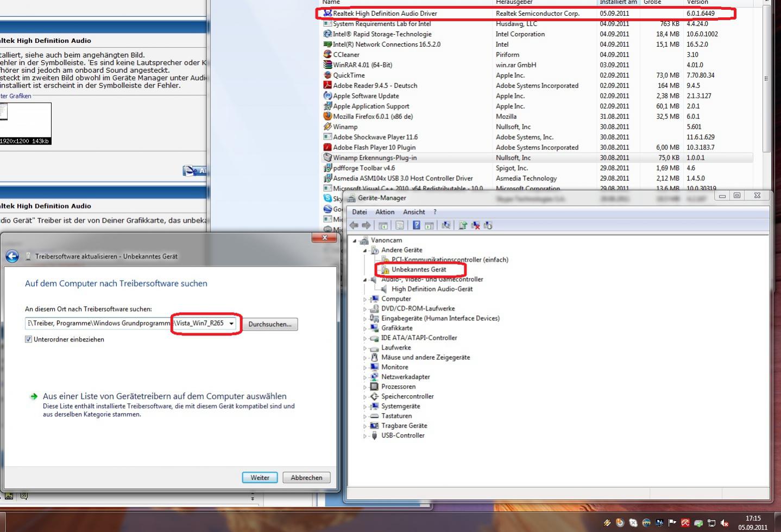Open Skype tray icon

click(633, 523)
